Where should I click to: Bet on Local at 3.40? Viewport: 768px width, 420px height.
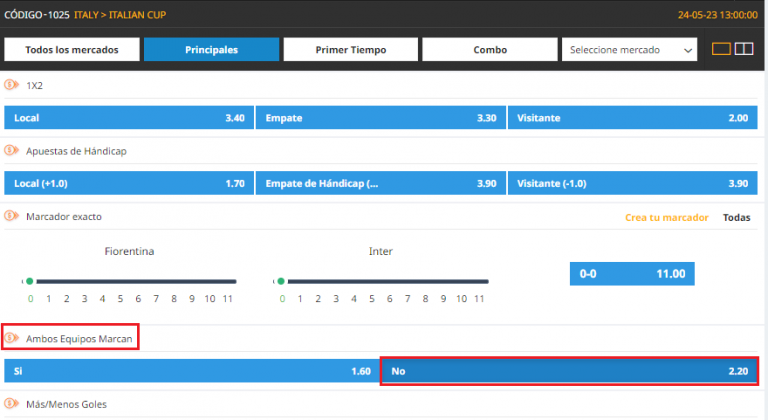(x=128, y=118)
